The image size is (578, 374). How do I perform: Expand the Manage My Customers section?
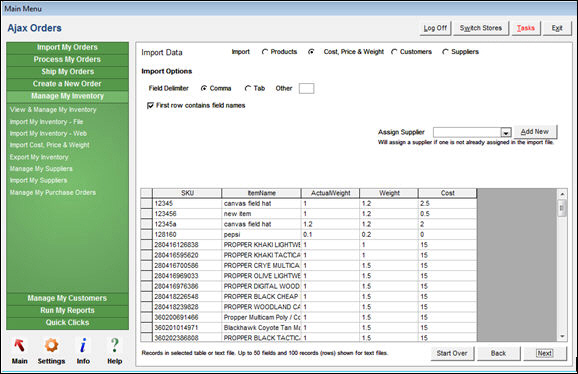[67, 298]
